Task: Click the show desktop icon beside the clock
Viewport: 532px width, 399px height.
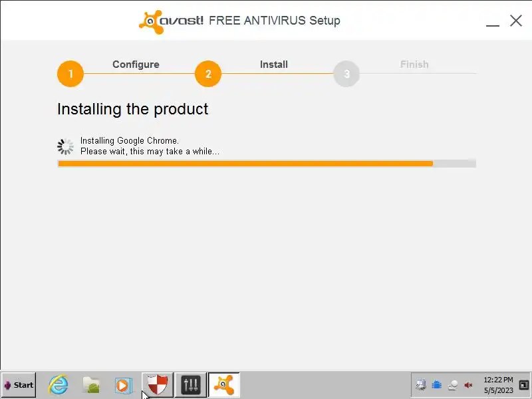Action: coord(523,385)
